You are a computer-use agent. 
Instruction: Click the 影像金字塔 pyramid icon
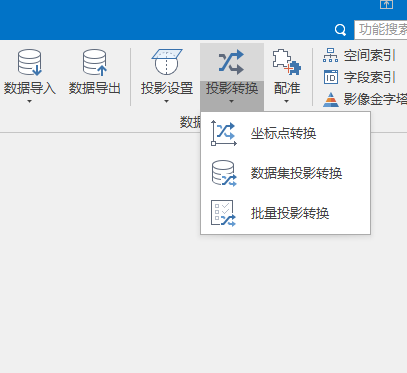[x=331, y=99]
